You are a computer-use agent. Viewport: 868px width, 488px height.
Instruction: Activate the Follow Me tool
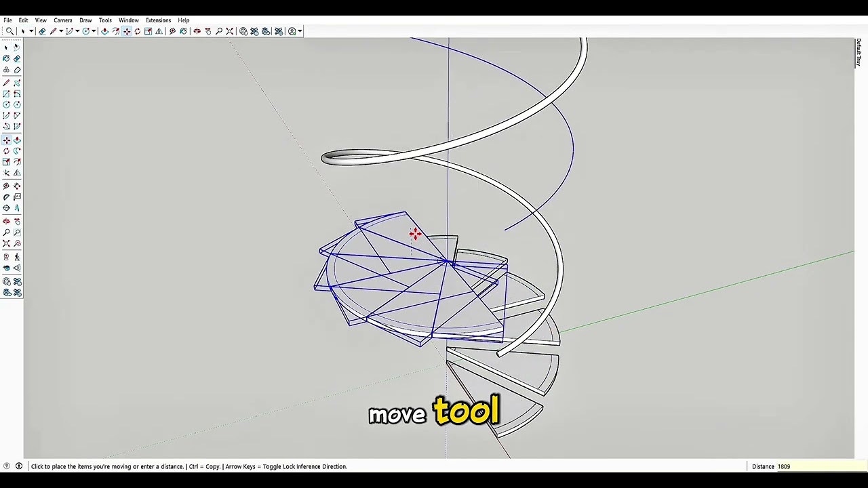(x=17, y=150)
